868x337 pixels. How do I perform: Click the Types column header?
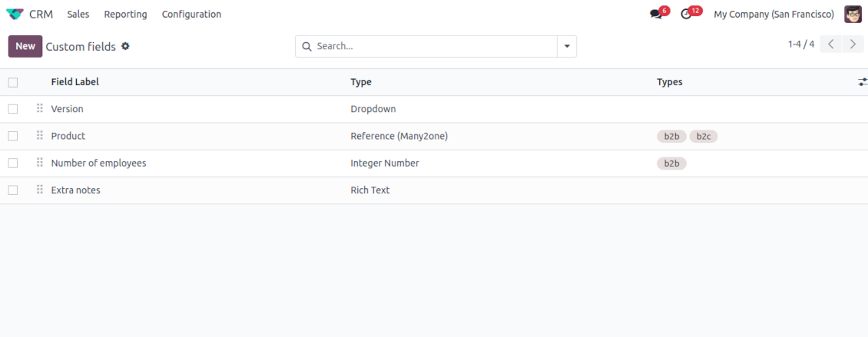[x=670, y=82]
